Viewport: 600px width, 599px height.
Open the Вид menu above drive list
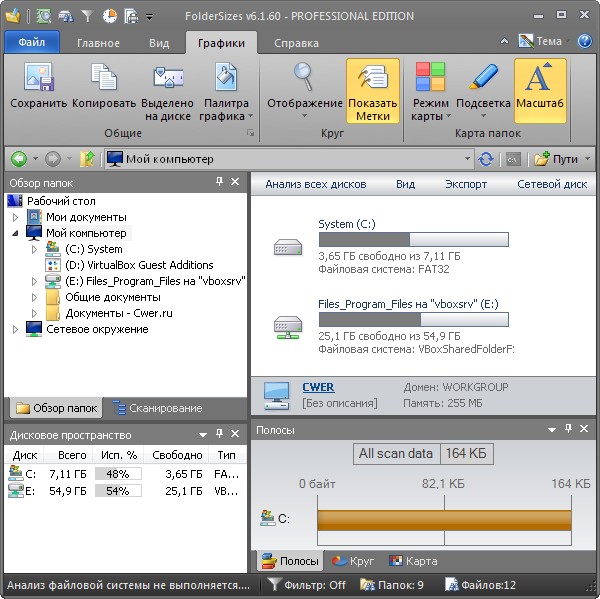click(x=405, y=184)
